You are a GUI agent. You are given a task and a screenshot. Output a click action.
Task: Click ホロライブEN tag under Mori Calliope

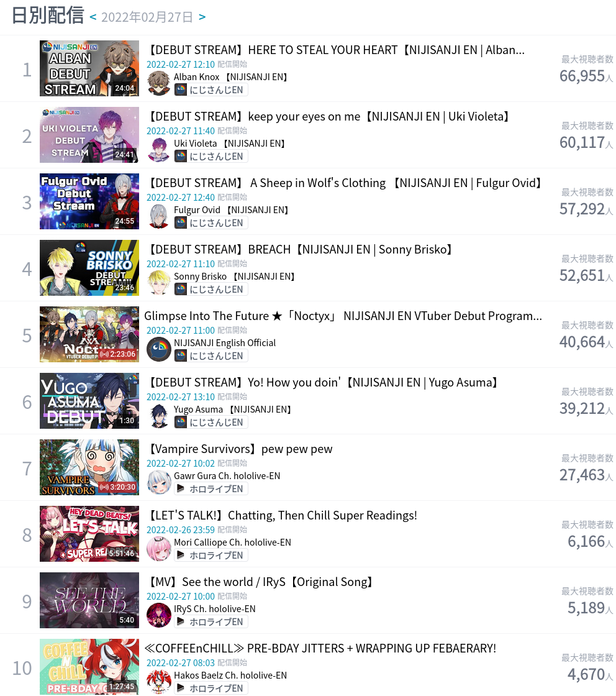[211, 556]
